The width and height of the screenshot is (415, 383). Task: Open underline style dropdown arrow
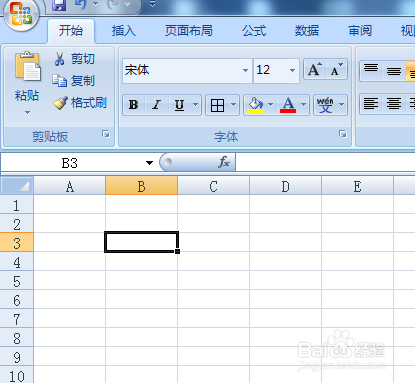(196, 105)
